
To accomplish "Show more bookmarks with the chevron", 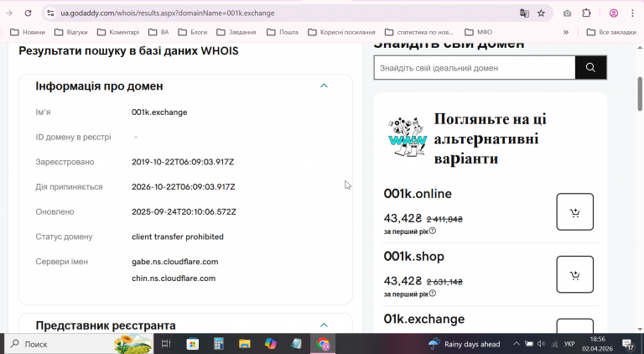I will click(x=566, y=32).
